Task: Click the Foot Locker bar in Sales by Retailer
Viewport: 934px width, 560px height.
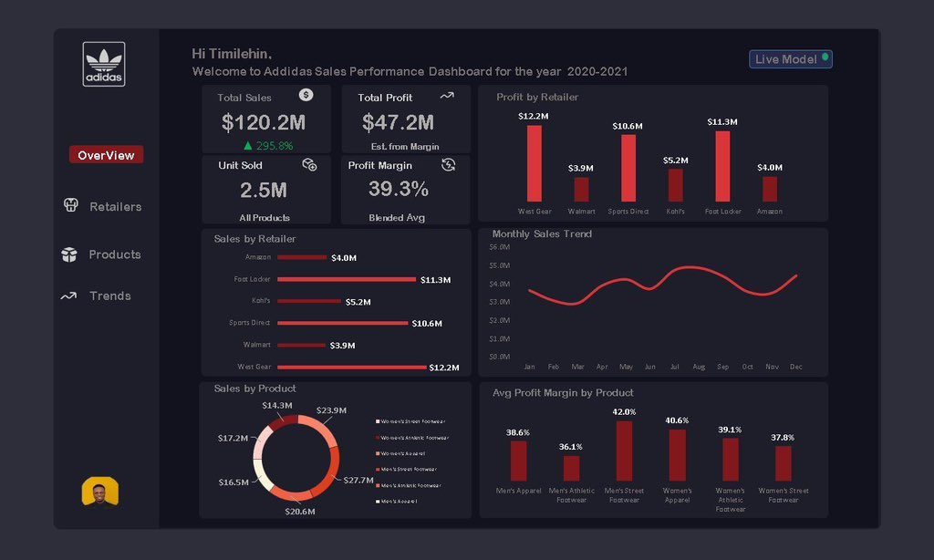Action: pyautogui.click(x=347, y=279)
